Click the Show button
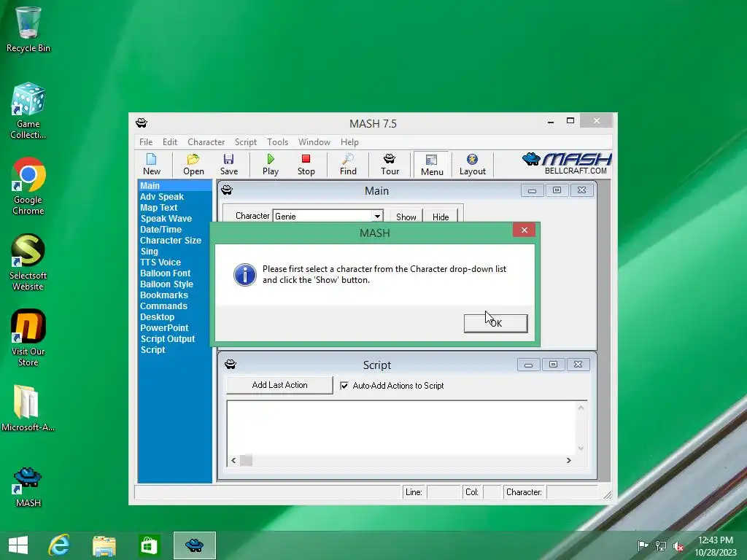This screenshot has width=747, height=560. pos(406,217)
